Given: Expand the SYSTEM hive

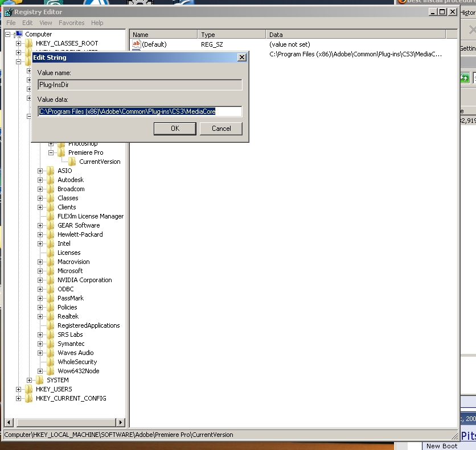Looking at the screenshot, I should 29,380.
